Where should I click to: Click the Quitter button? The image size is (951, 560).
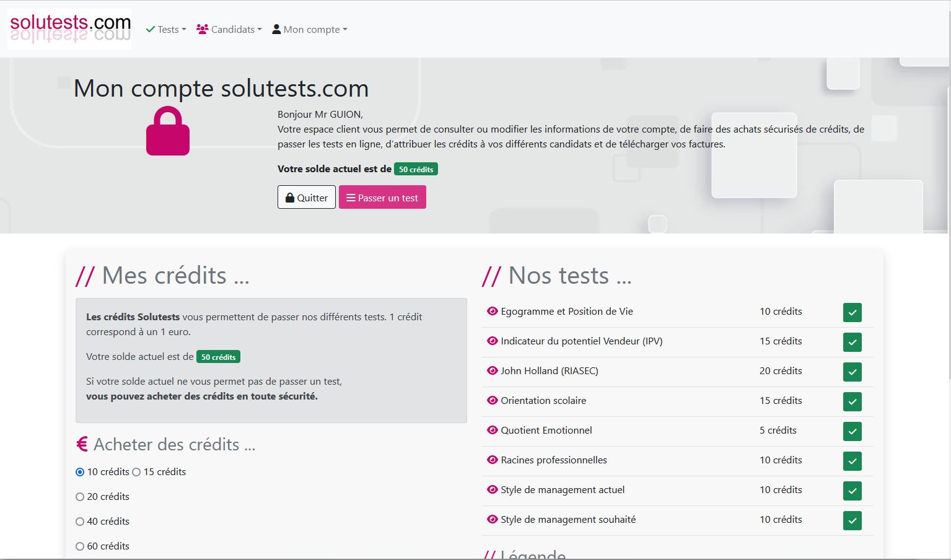(x=306, y=198)
